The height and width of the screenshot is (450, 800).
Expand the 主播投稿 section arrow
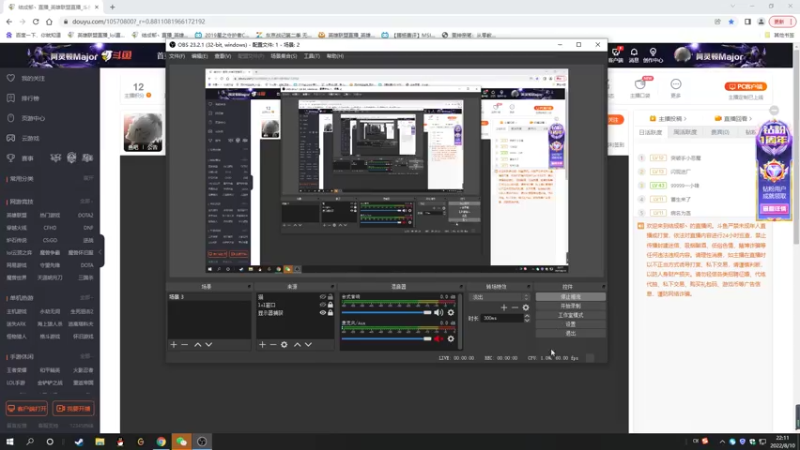pyautogui.click(x=685, y=118)
